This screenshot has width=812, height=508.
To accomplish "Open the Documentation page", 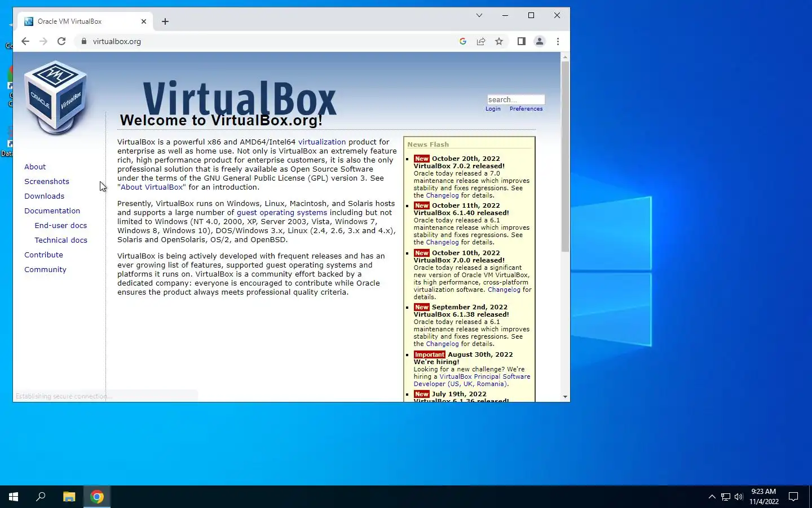I will click(52, 211).
